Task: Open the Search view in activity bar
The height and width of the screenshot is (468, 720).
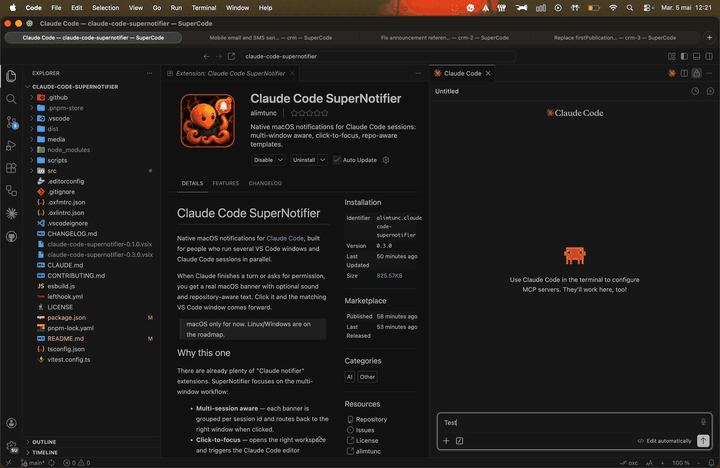Action: click(x=11, y=99)
